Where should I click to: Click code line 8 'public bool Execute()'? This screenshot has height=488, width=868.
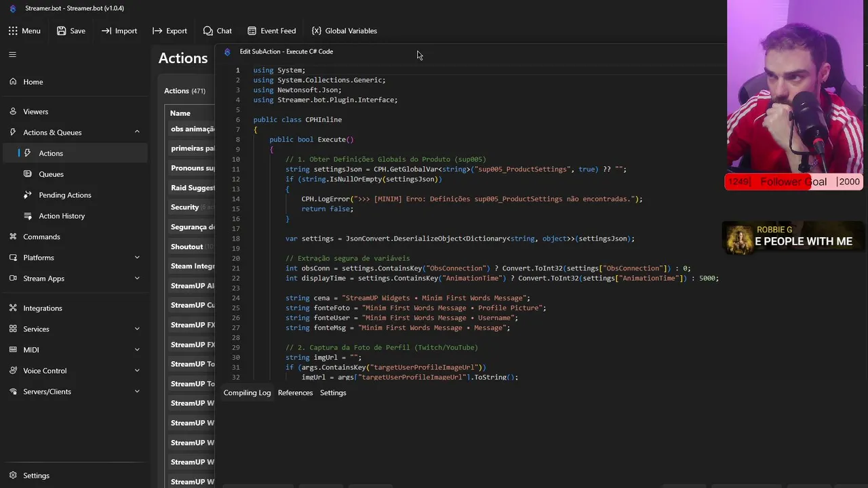(x=311, y=140)
